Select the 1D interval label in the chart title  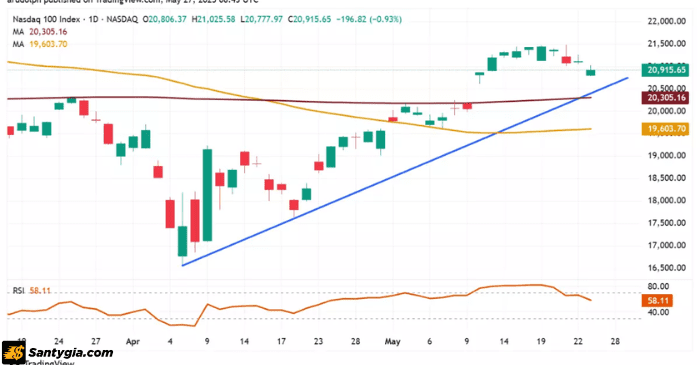(93, 19)
